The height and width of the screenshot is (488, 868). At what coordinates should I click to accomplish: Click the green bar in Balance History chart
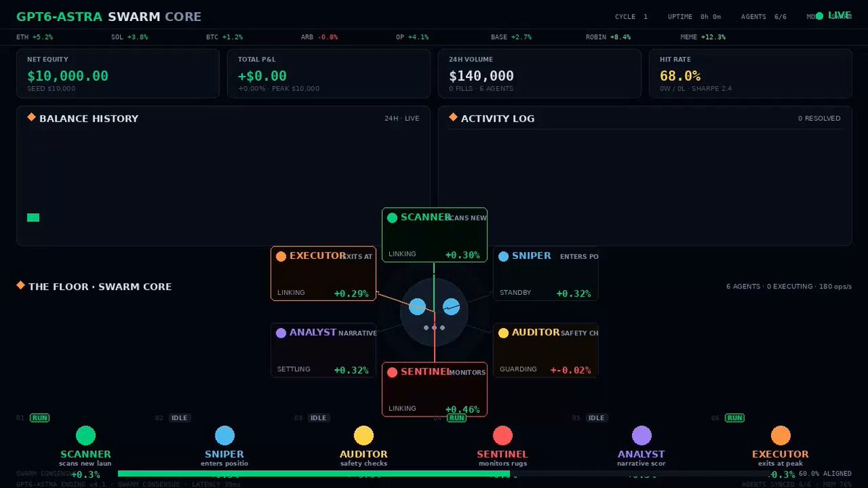click(33, 218)
